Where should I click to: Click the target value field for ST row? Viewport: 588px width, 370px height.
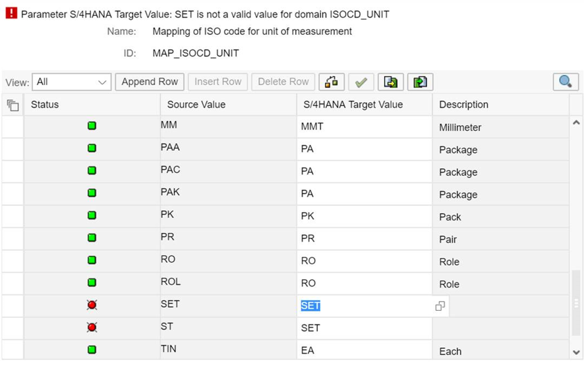365,329
